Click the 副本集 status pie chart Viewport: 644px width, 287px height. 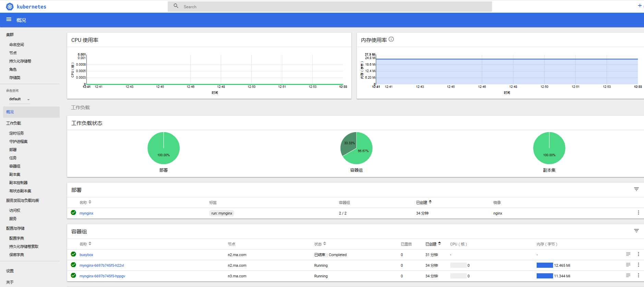549,148
